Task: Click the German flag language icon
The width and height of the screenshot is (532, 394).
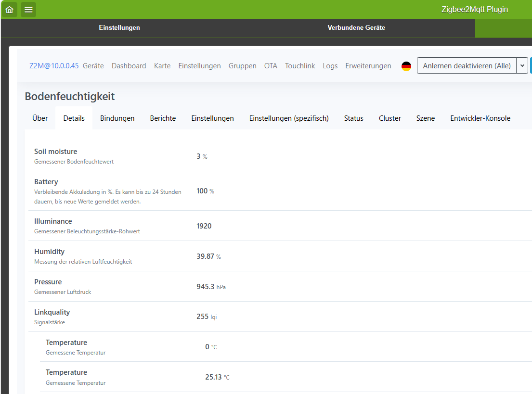Action: pyautogui.click(x=406, y=66)
